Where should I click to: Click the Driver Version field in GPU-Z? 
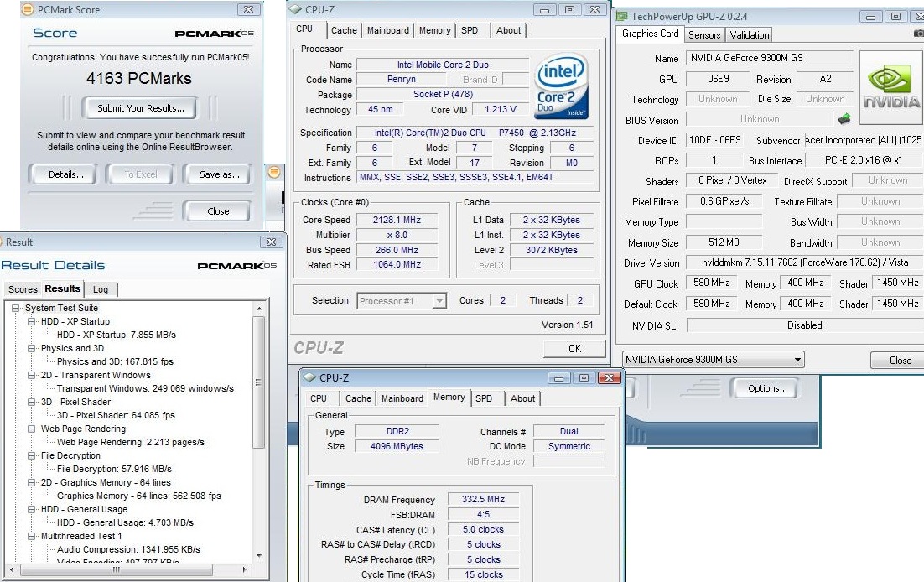pos(805,262)
